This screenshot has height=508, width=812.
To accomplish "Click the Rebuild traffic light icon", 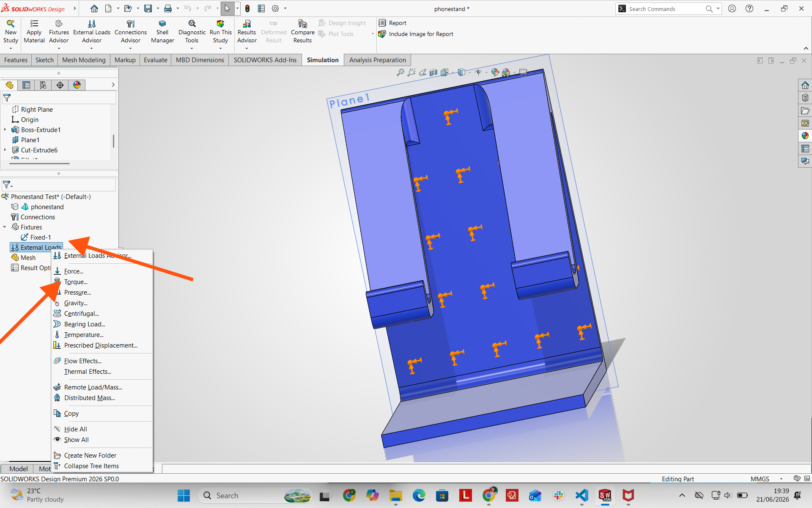I will (247, 8).
